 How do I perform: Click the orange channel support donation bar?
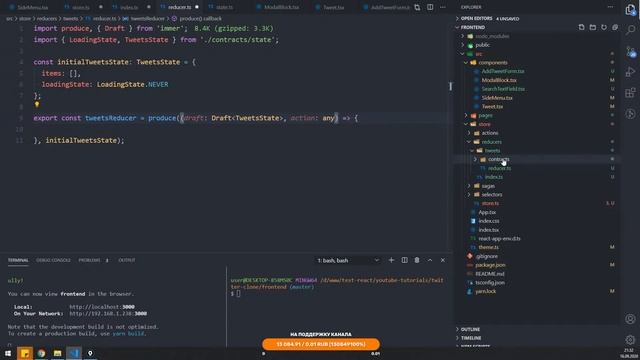[x=321, y=344]
